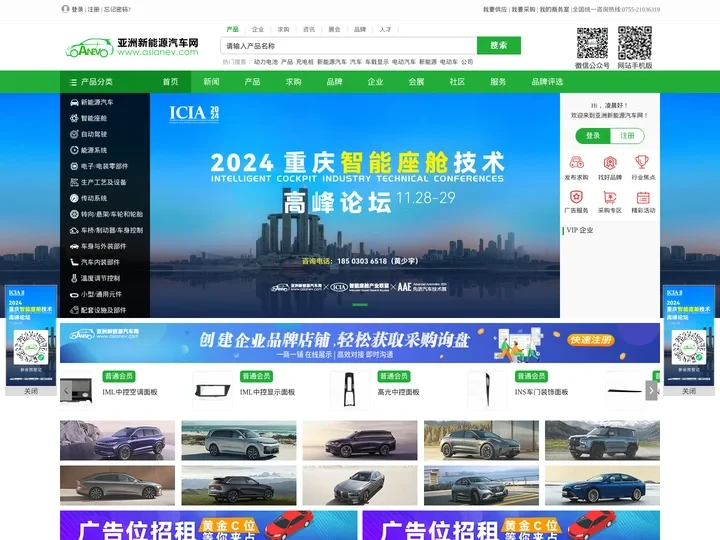Image resolution: width=720 pixels, height=540 pixels.
Task: Show previous products with left carousel arrow
Action: click(x=66, y=391)
